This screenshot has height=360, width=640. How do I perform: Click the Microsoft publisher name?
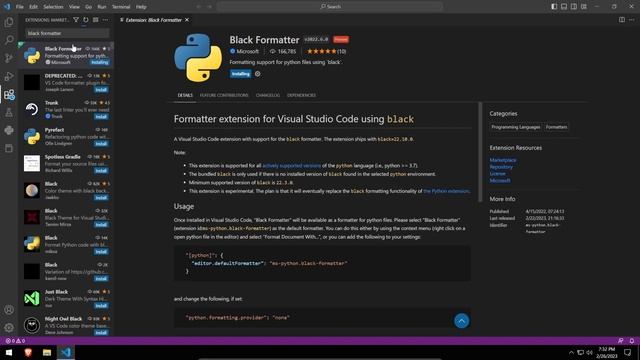pos(247,51)
